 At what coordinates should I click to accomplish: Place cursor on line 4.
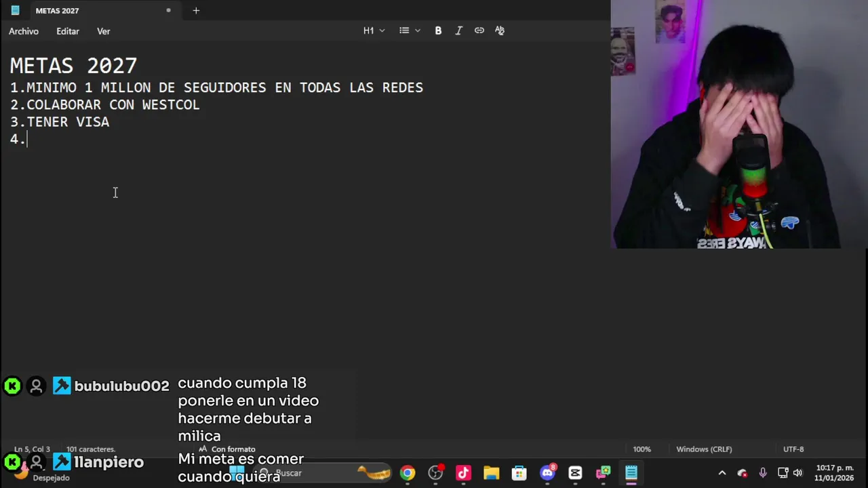pos(18,139)
